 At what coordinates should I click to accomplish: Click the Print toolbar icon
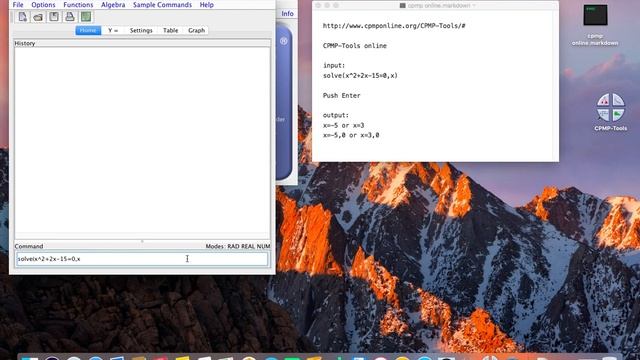(70, 17)
